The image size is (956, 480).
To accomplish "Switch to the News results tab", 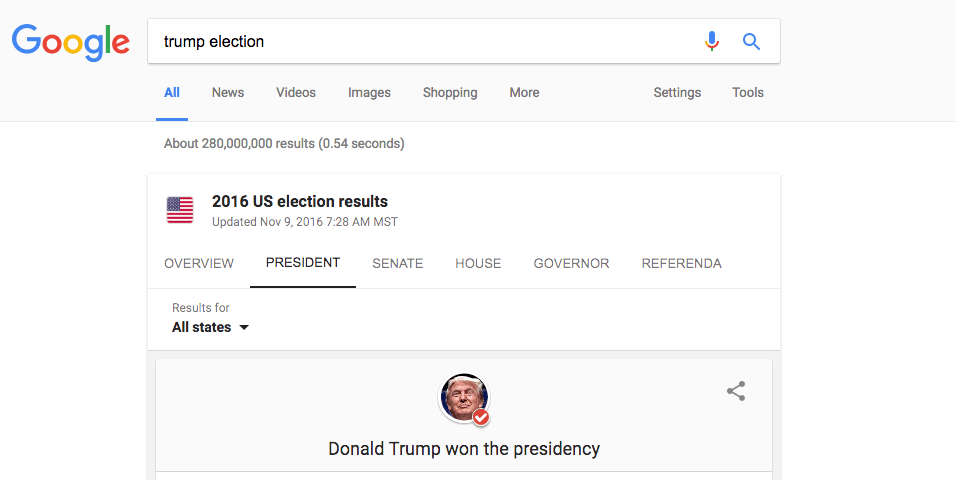I will 228,93.
